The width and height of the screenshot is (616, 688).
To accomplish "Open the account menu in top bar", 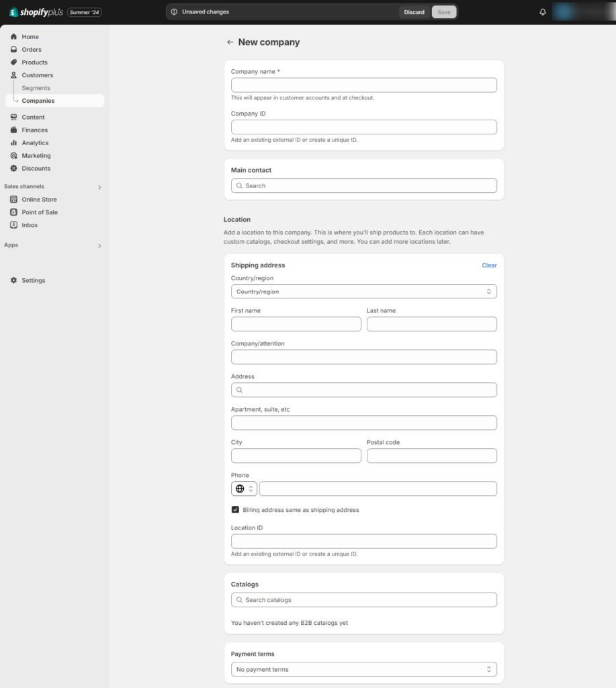I will [582, 12].
